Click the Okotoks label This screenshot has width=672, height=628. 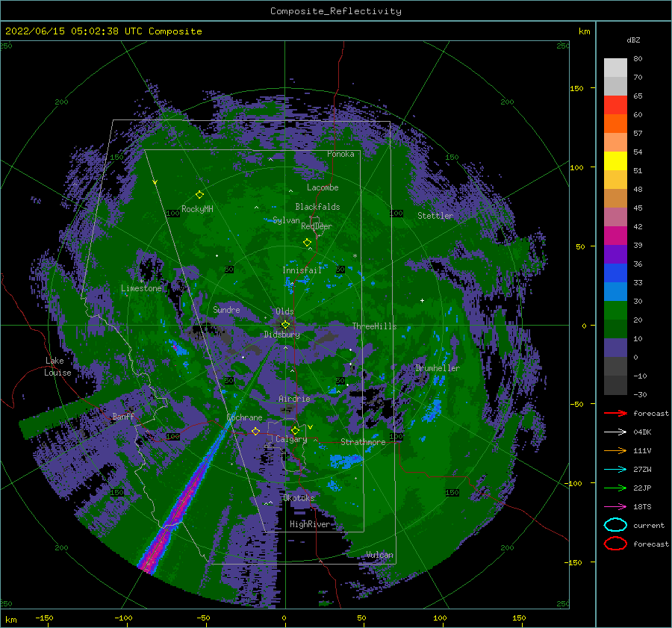tap(299, 498)
